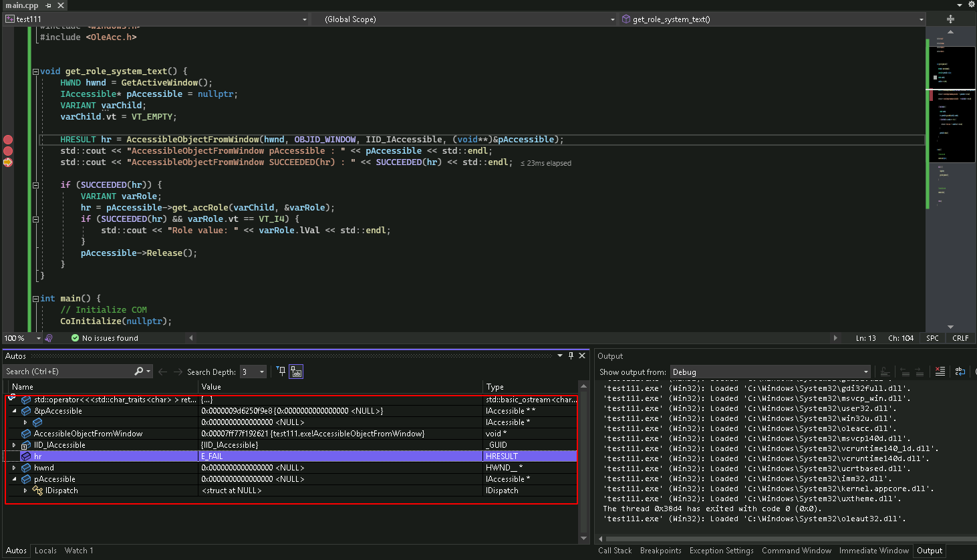This screenshot has width=977, height=560.
Task: Click the pin icon in Autos search toolbar
Action: click(281, 372)
